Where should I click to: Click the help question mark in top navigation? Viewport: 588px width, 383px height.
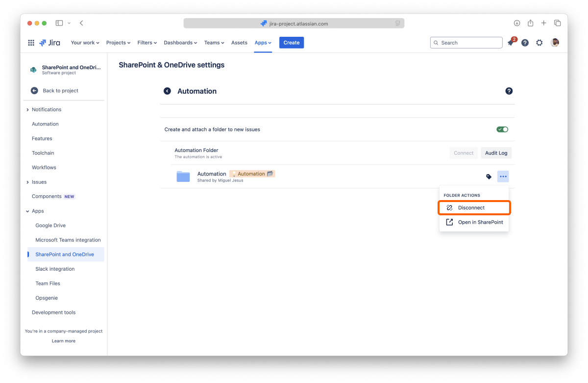(525, 43)
